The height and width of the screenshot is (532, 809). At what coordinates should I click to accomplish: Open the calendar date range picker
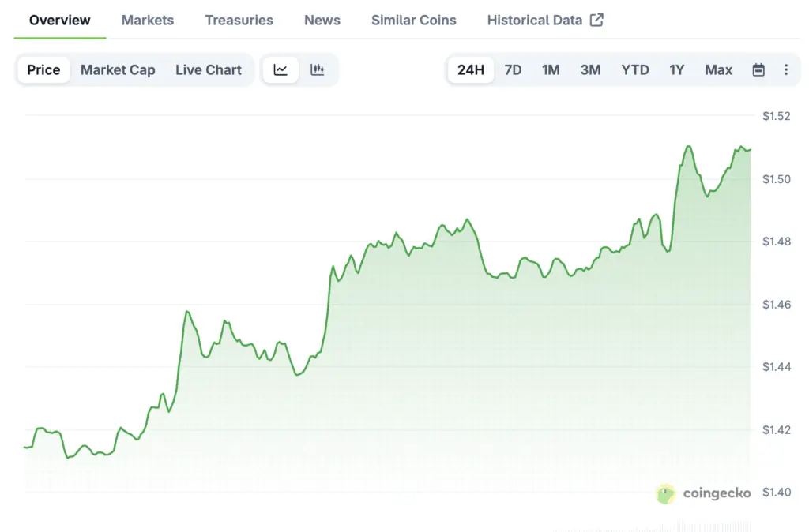coord(758,69)
